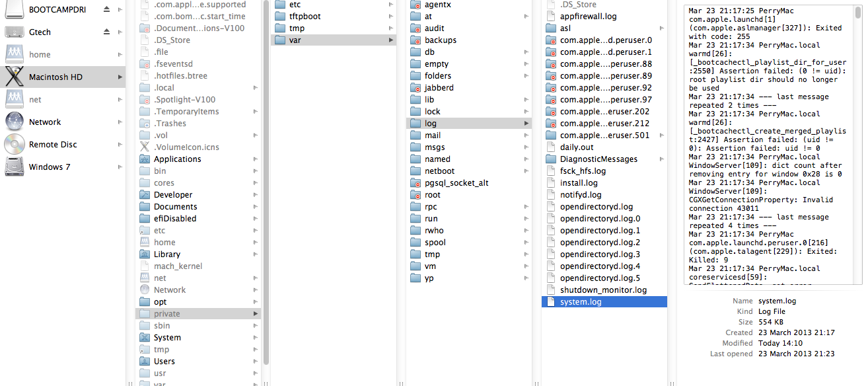Click the restricted root folder icon
The width and height of the screenshot is (868, 386).
click(x=416, y=194)
